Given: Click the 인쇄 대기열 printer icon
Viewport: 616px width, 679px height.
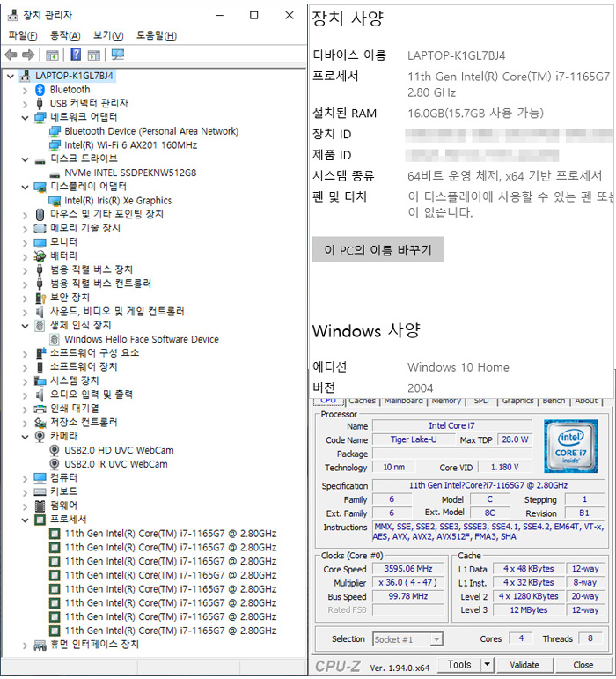Looking at the screenshot, I should [40, 409].
